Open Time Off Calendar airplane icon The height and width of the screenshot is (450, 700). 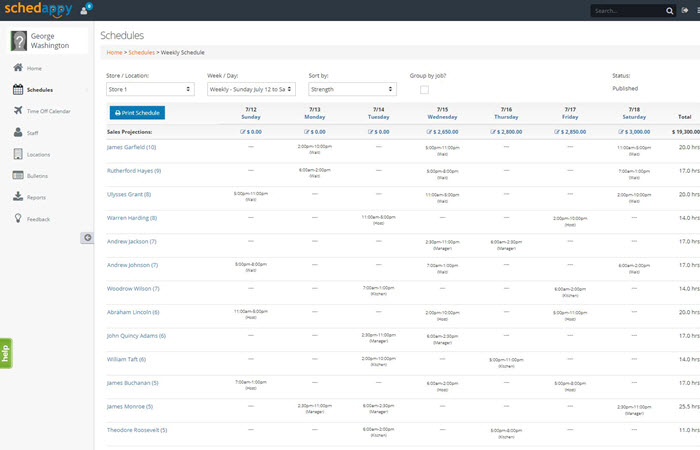tap(18, 111)
